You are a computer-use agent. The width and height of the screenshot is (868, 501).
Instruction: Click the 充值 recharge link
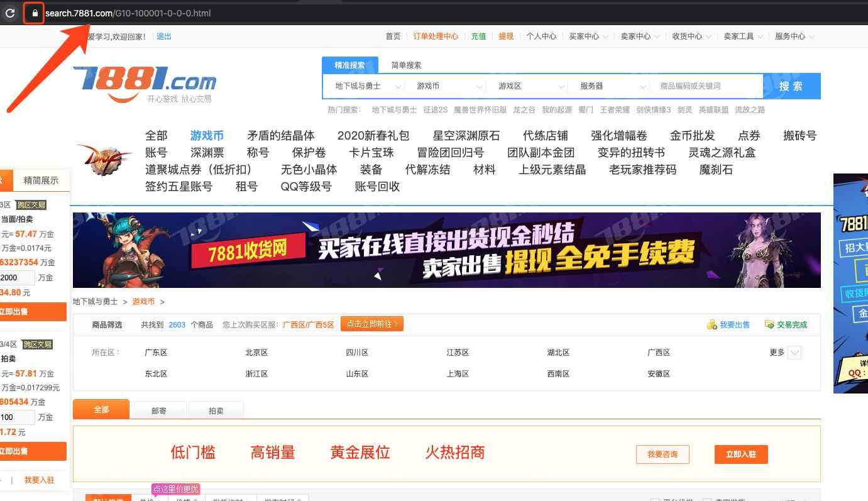click(x=479, y=36)
